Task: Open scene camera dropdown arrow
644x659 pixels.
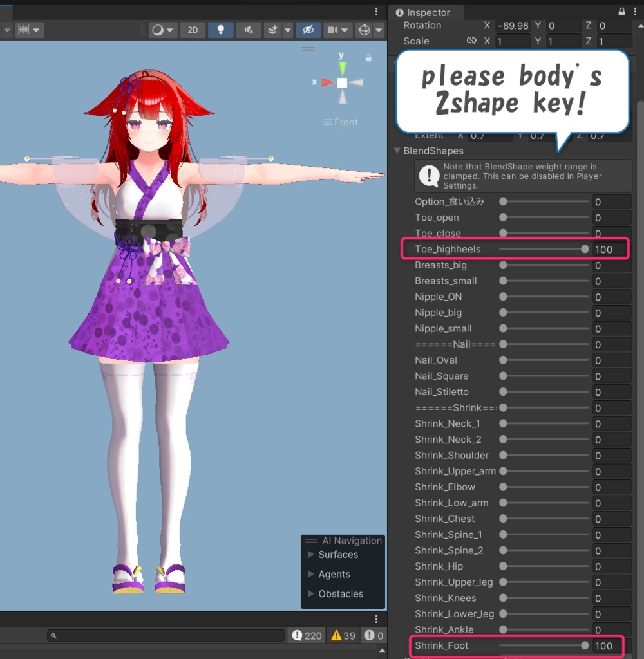Action: (x=345, y=30)
